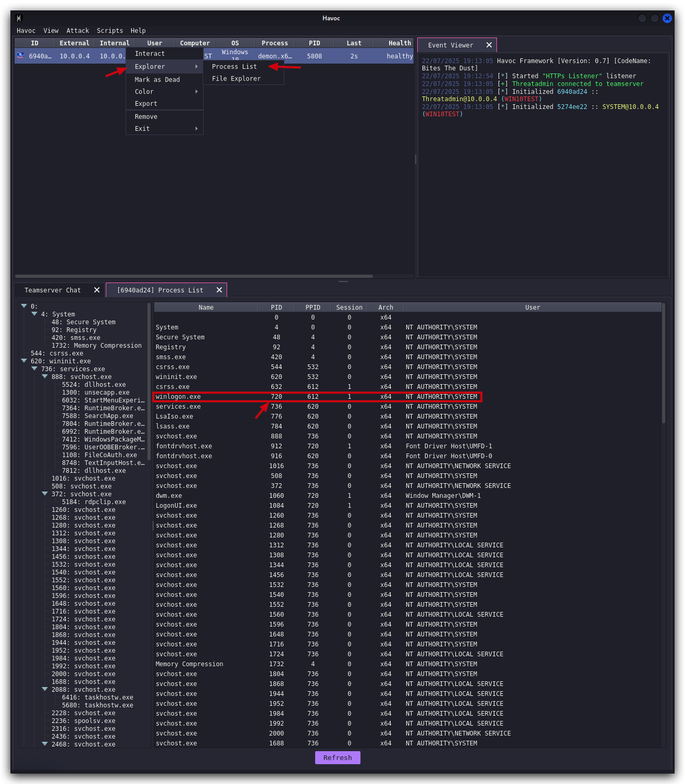The width and height of the screenshot is (685, 784).
Task: Choose Process List from Explorer submenu
Action: point(243,67)
